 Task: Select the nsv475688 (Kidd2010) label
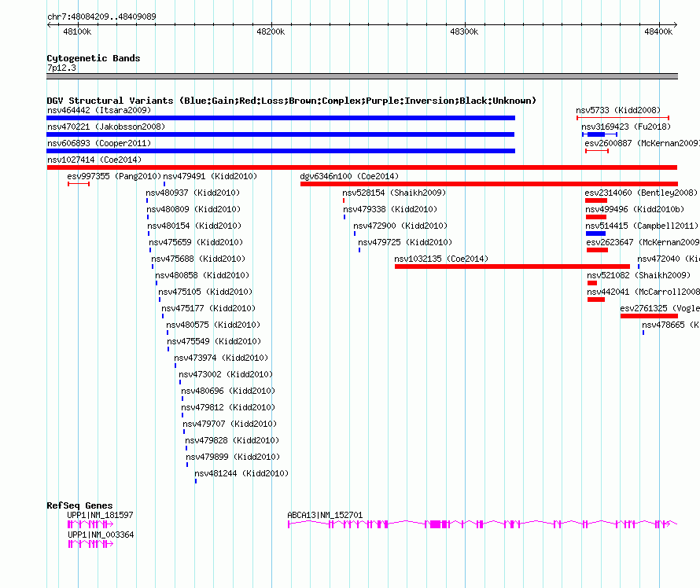[197, 259]
